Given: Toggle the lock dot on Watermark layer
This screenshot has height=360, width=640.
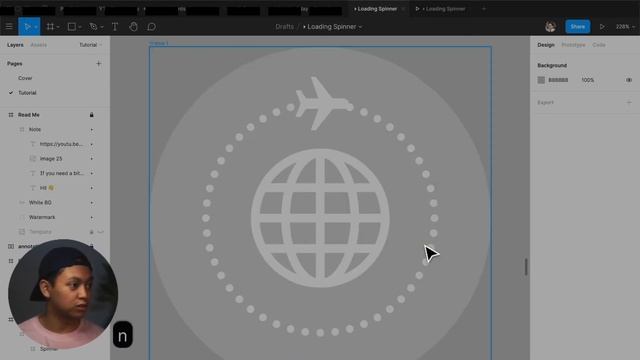Looking at the screenshot, I should 91,218.
